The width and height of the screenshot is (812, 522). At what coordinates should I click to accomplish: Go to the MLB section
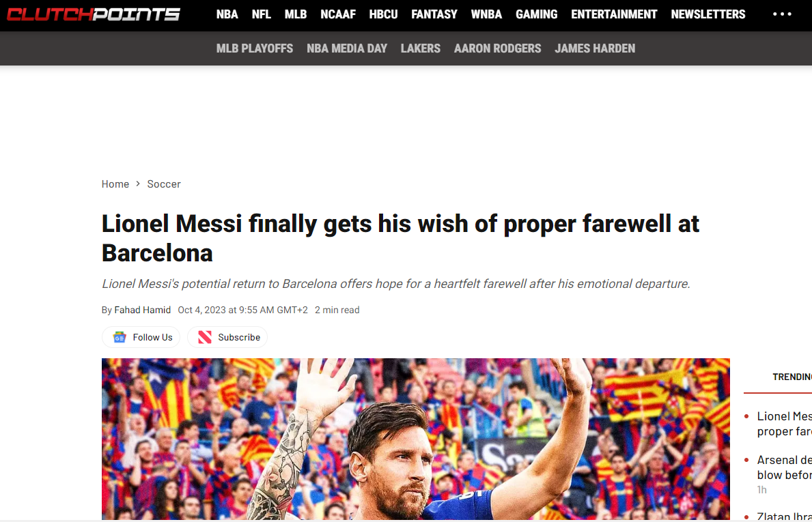pyautogui.click(x=296, y=14)
